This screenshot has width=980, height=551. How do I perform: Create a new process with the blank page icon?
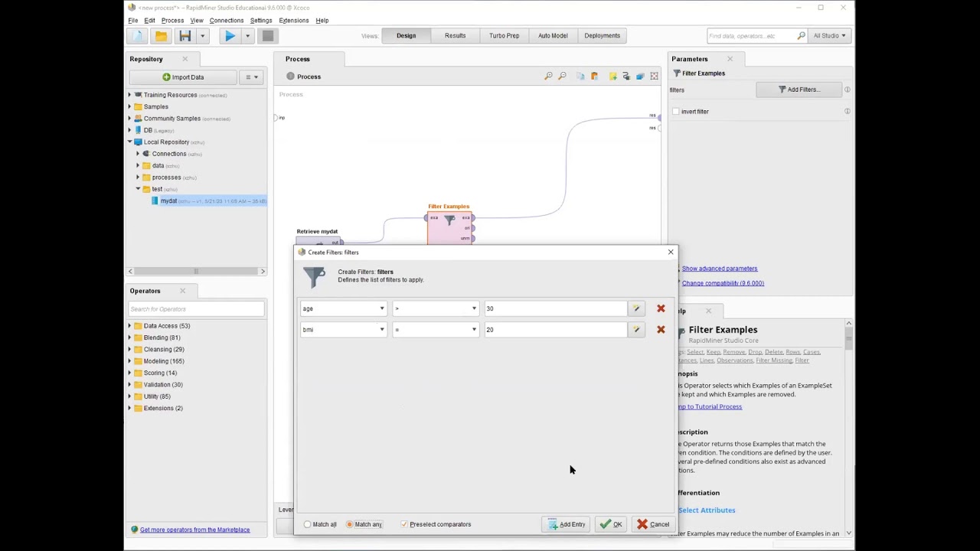tap(138, 36)
